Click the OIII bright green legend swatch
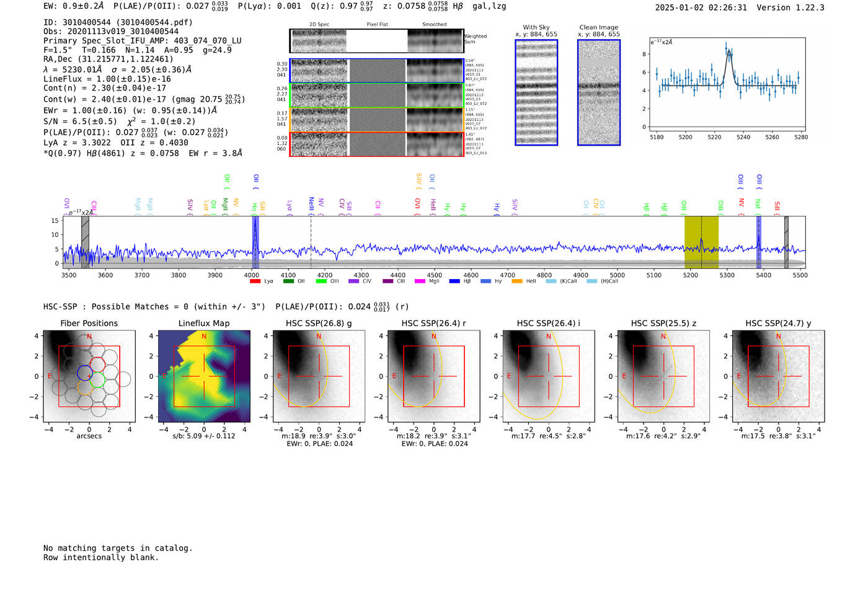This screenshot has height=591, width=868. (321, 282)
